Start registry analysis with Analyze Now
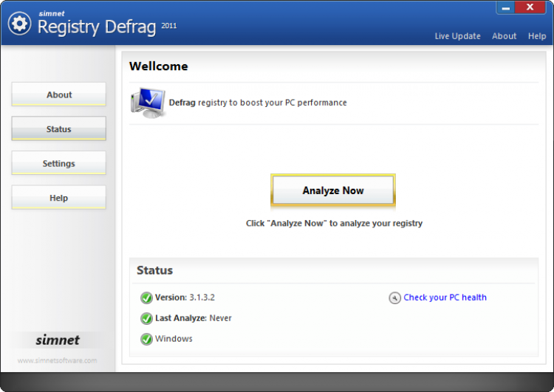This screenshot has width=554, height=392. point(333,190)
